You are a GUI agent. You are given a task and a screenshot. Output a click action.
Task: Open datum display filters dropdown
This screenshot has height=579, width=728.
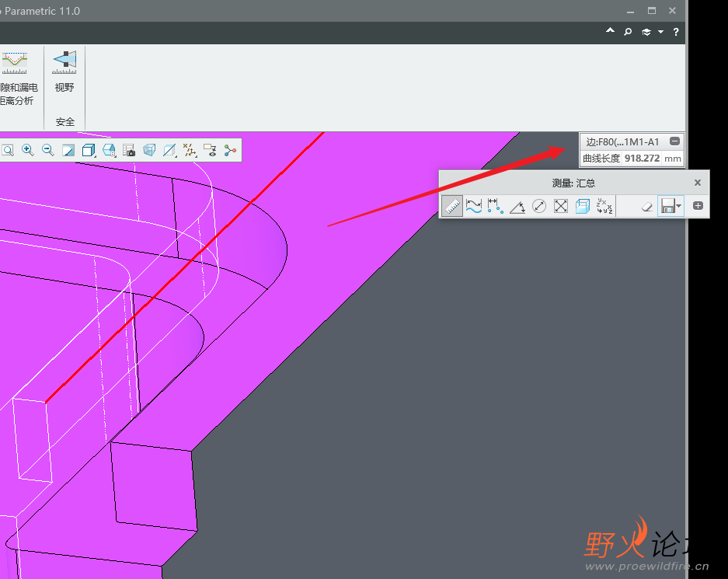pos(190,150)
